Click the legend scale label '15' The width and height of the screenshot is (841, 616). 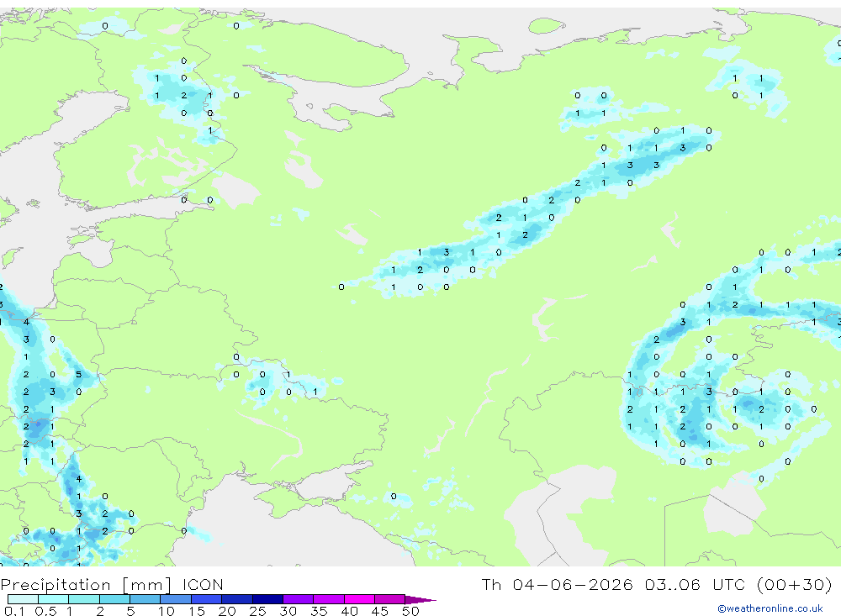tap(197, 611)
